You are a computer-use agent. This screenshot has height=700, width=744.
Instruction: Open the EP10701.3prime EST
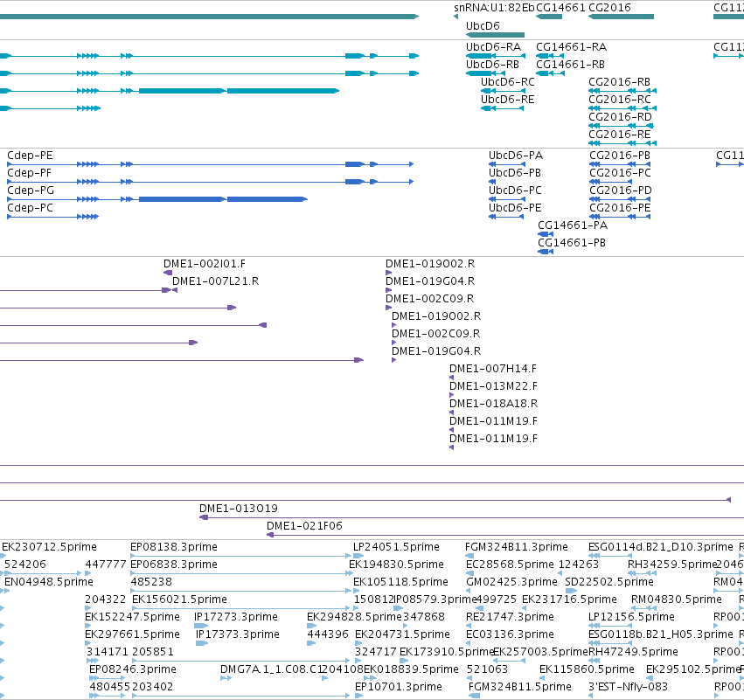pos(399,687)
